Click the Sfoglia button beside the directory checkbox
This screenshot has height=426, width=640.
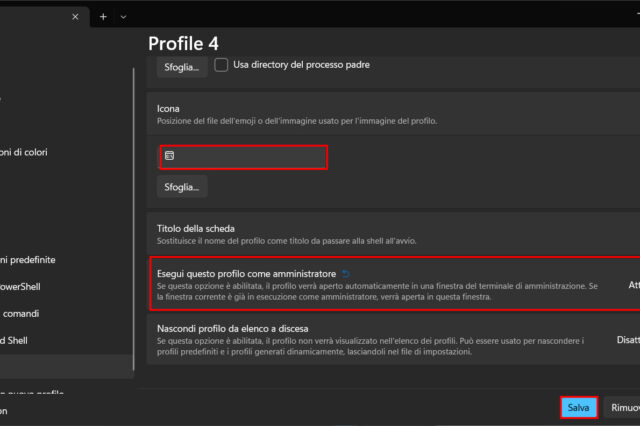pyautogui.click(x=181, y=66)
